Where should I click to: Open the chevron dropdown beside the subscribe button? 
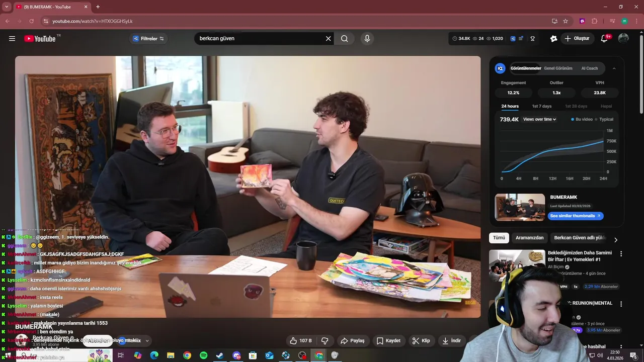tap(147, 340)
